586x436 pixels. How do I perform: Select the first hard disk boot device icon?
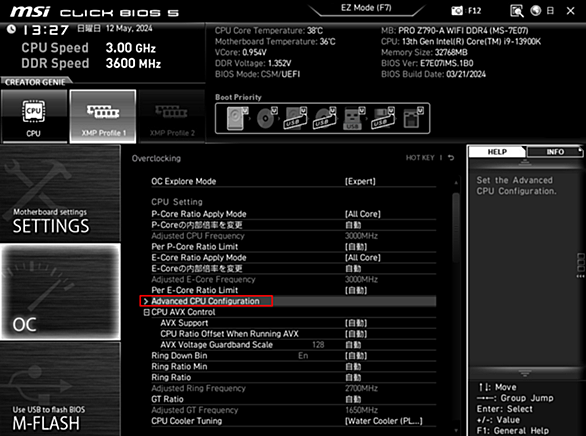[237, 118]
